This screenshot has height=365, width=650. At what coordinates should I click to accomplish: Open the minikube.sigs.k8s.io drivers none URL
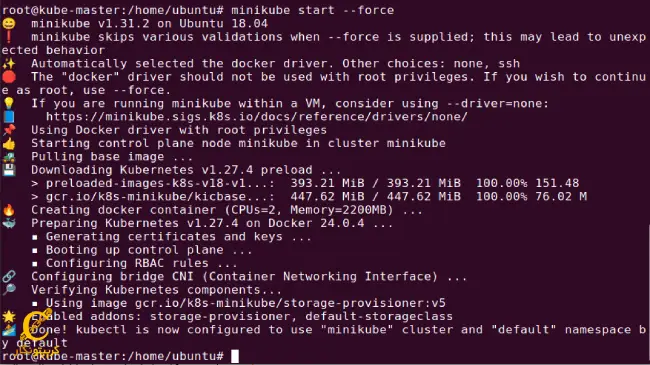click(x=257, y=117)
